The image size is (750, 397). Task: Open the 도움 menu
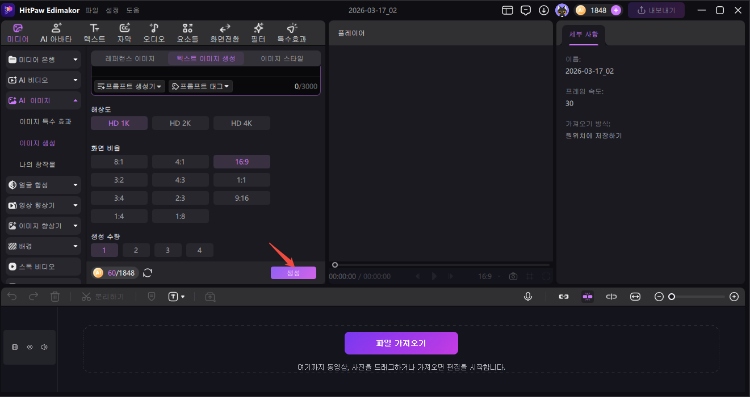(133, 11)
